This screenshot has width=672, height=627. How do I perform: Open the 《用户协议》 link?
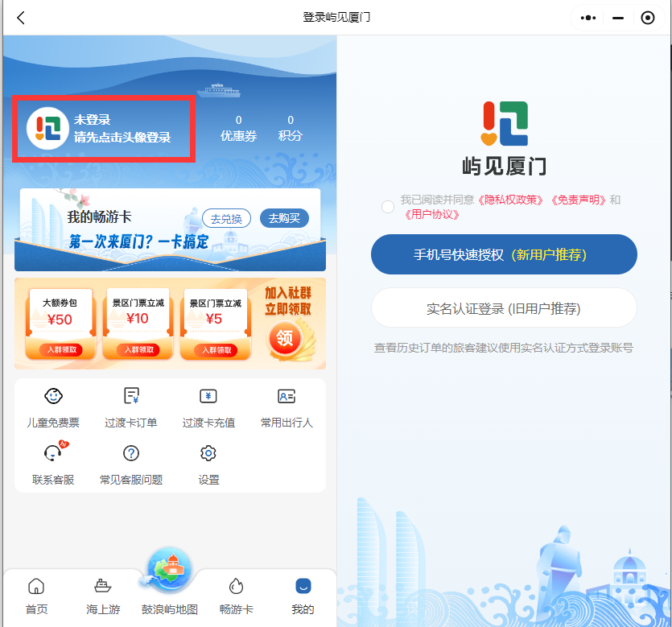pyautogui.click(x=431, y=214)
